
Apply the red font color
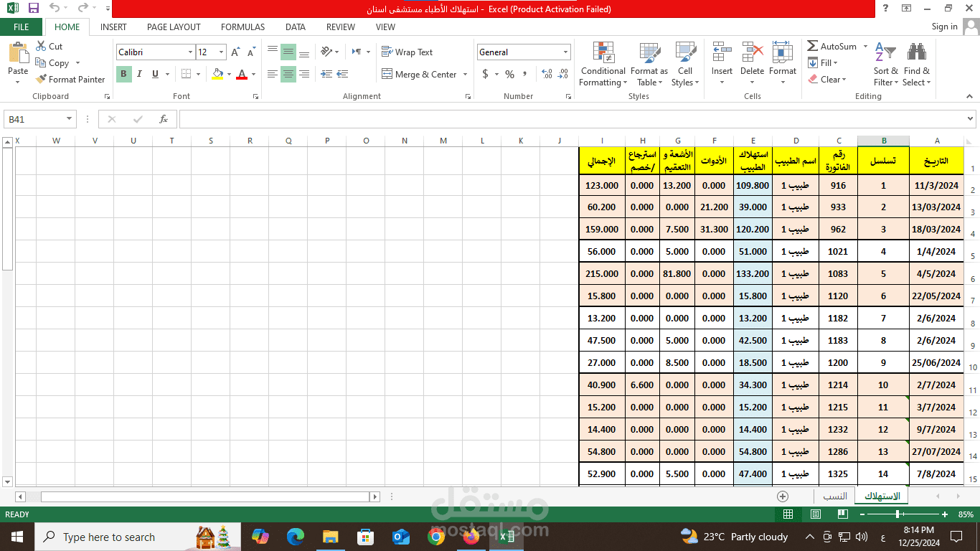(x=242, y=74)
